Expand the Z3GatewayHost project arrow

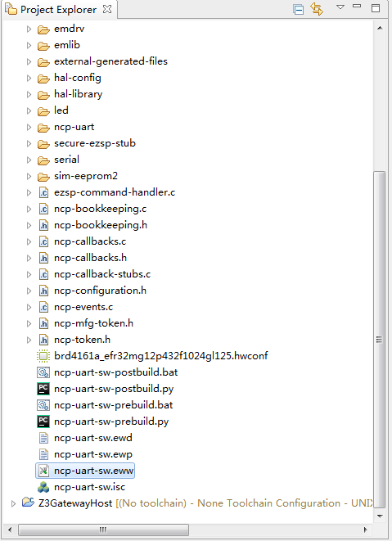(13, 503)
